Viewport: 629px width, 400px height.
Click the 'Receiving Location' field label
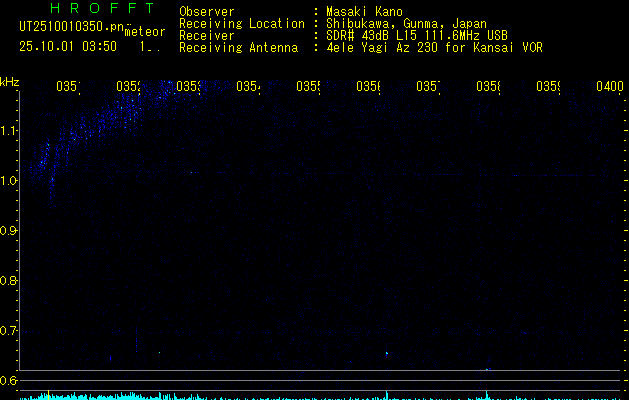coord(242,24)
